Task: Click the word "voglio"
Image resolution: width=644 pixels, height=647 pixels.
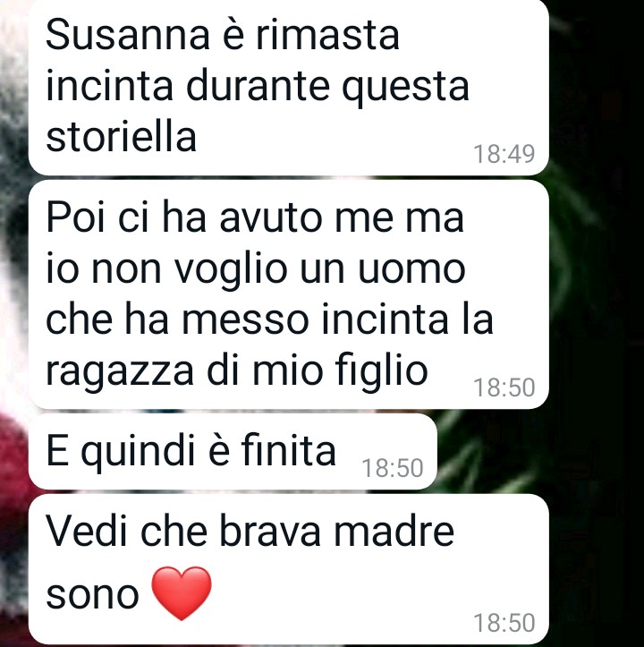Action: pyautogui.click(x=231, y=270)
